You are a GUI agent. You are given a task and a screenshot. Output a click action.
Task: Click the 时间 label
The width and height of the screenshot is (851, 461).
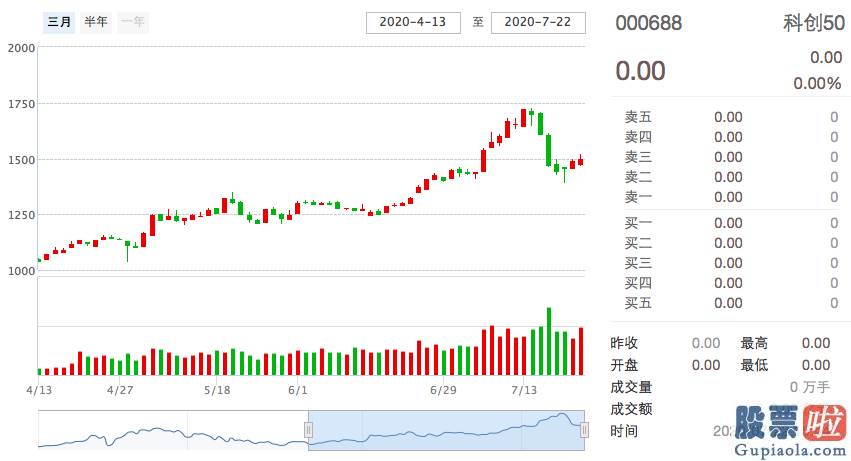pos(624,431)
